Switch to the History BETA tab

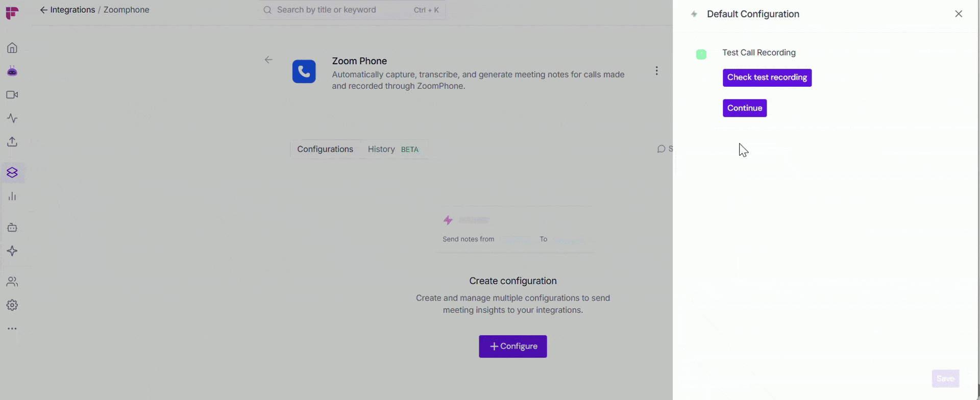394,149
